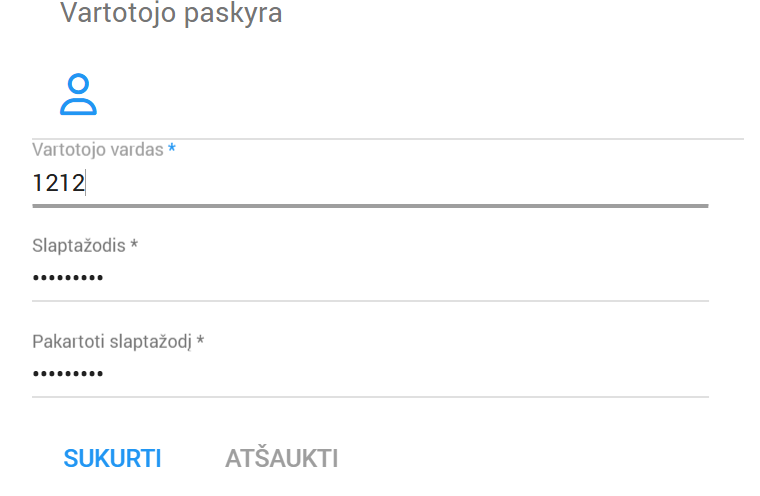
Task: Click the thick underline below username 1212
Action: point(370,206)
